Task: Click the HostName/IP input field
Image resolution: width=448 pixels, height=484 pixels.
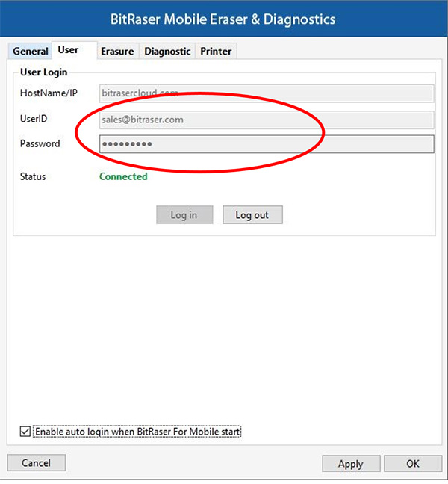Action: [267, 93]
